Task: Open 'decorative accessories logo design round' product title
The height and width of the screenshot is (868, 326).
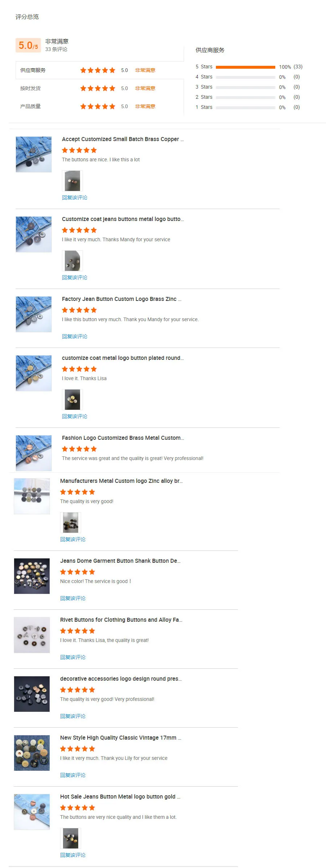Action: [121, 679]
